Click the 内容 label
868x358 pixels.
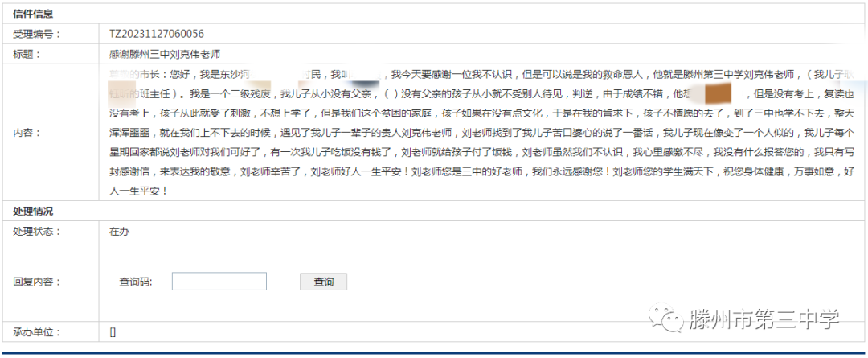click(27, 133)
